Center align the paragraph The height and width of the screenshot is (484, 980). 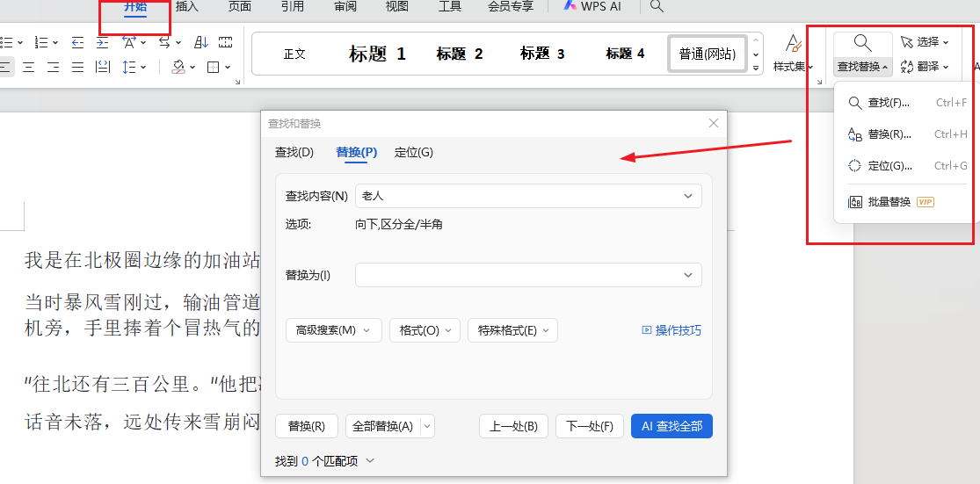(29, 67)
